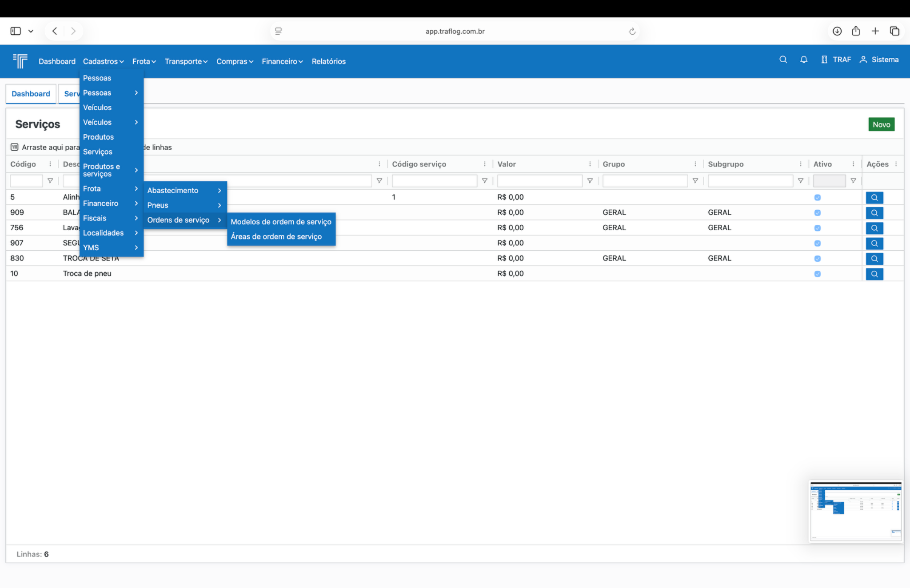Expand the Cadastros dropdown chevron
The height and width of the screenshot is (588, 910).
point(121,61)
